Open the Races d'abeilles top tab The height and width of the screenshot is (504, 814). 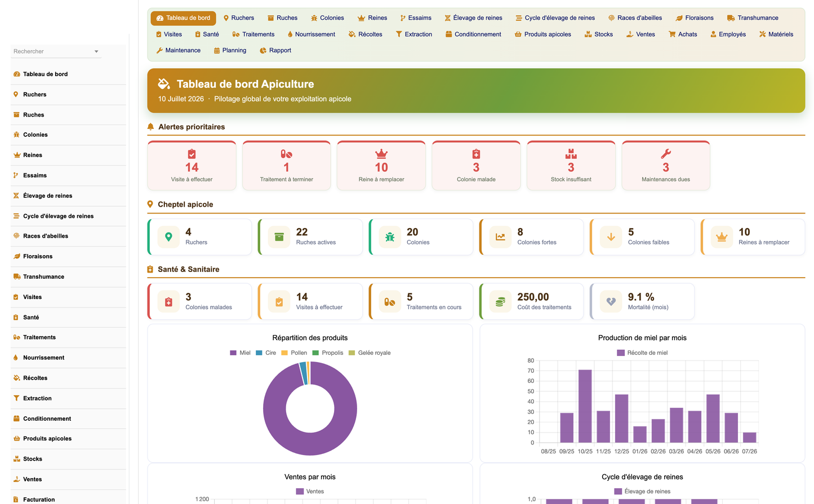(635, 18)
